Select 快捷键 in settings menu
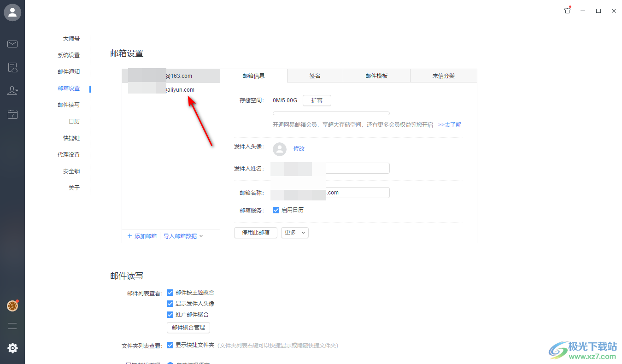This screenshot has width=622, height=364. tap(71, 138)
